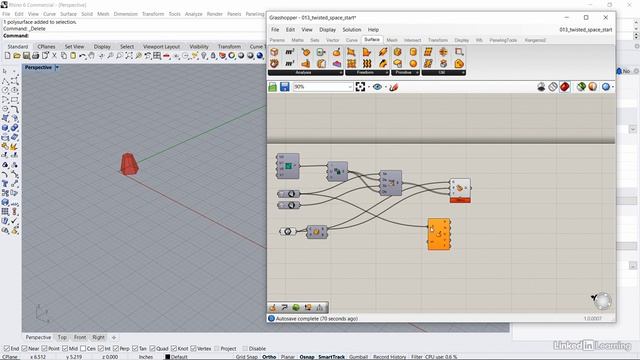Enable the Cen osnap checkbox
The width and height of the screenshot is (640, 360).
tap(83, 349)
